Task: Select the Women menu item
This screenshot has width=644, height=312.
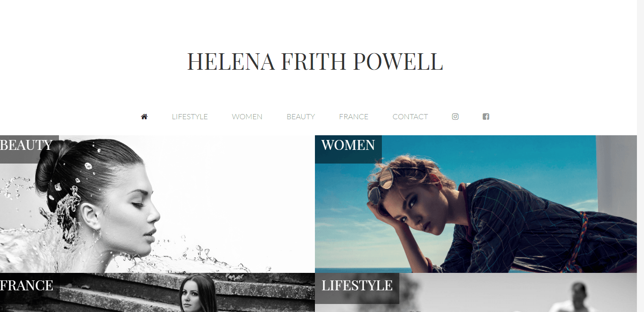Action: (x=247, y=116)
